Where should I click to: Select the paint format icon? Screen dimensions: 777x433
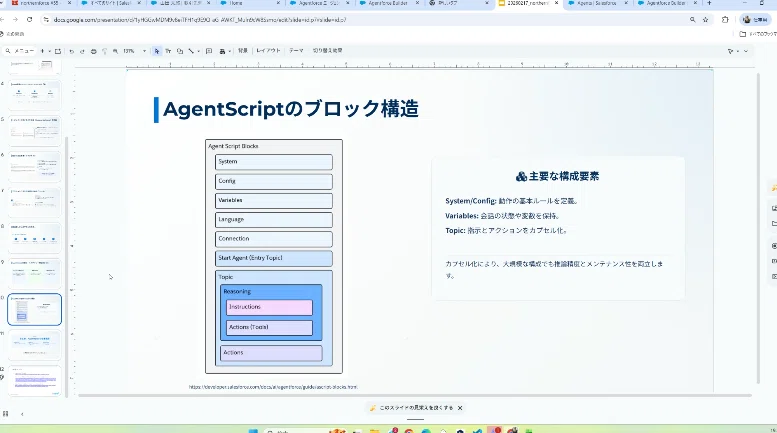104,51
